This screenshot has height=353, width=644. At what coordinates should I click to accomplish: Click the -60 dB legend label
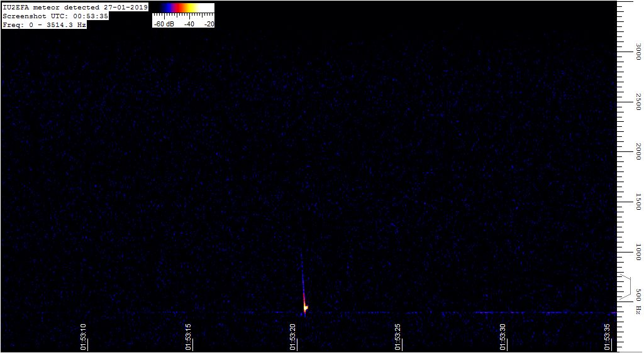tap(164, 24)
